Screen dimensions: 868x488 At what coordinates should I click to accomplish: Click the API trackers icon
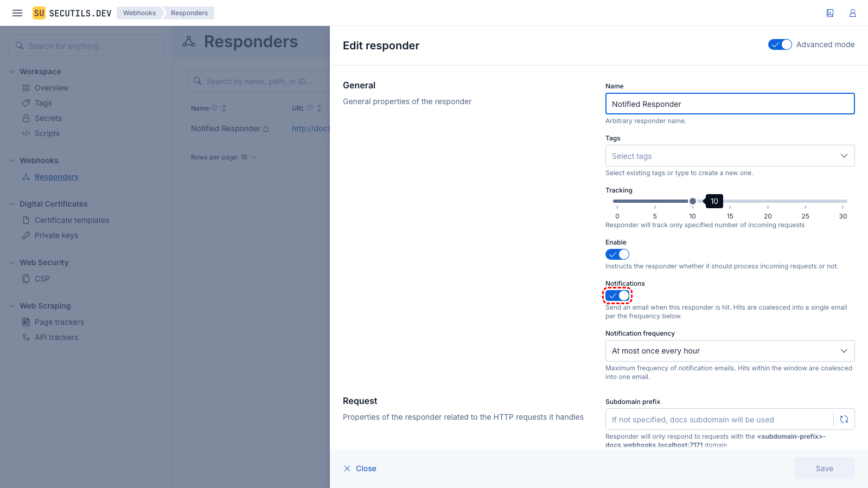click(26, 337)
